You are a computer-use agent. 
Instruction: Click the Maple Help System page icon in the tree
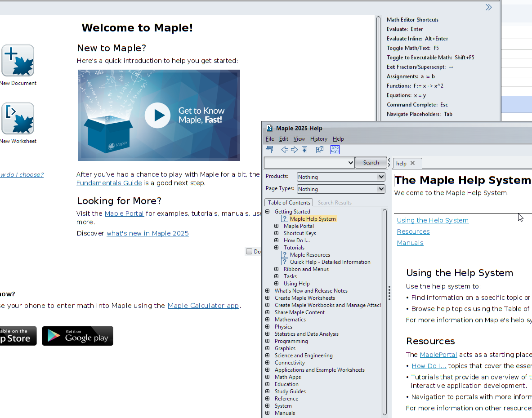[x=285, y=218]
